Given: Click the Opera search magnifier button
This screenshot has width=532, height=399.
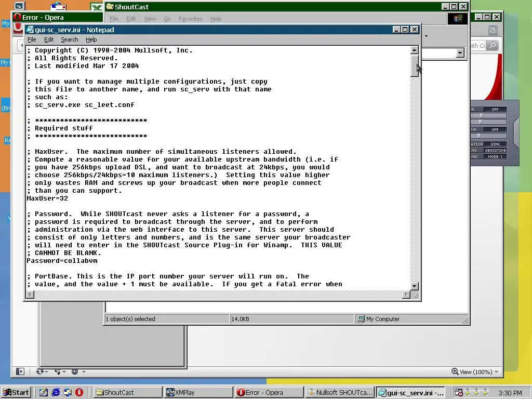Looking at the screenshot, I should (x=493, y=45).
